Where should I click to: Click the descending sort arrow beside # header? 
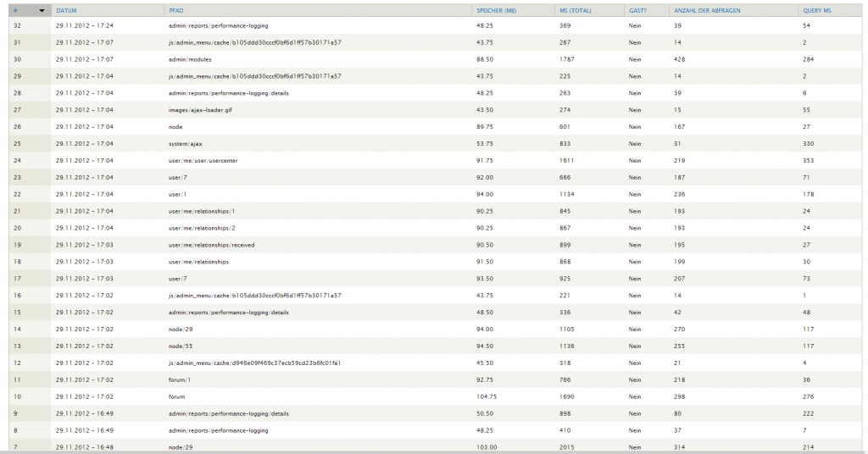(42, 10)
